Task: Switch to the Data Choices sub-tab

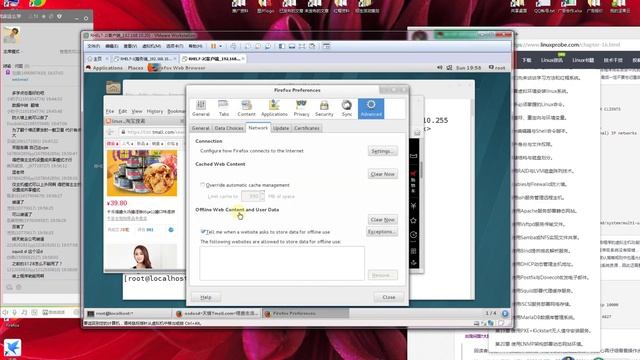Action: click(x=229, y=128)
